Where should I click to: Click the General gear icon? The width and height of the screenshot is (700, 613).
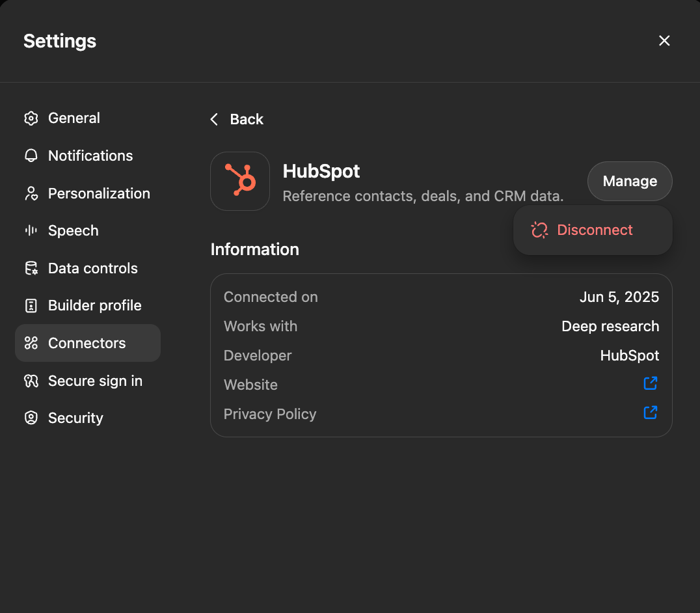click(31, 118)
